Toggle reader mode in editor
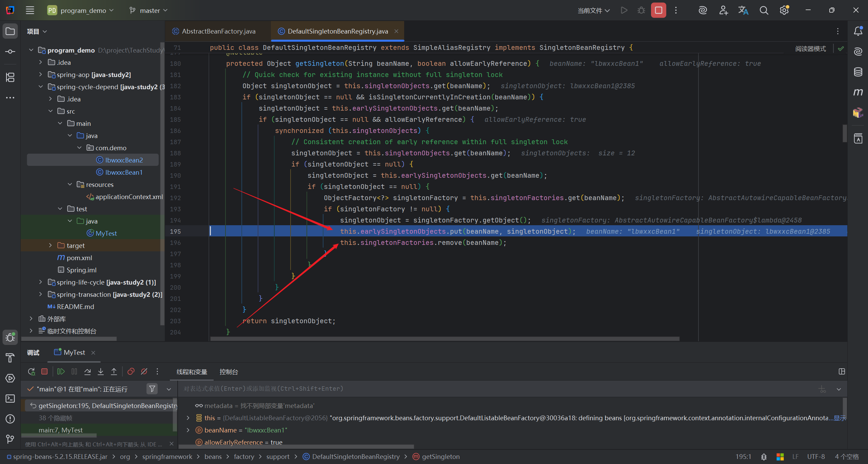 click(x=810, y=49)
